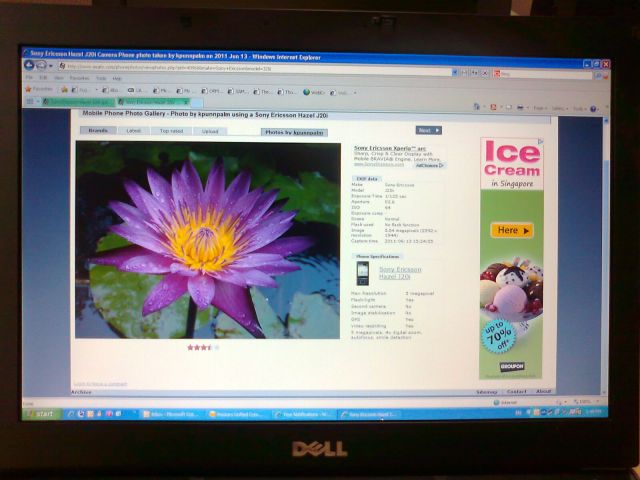Image resolution: width=640 pixels, height=480 pixels.
Task: Open the Contact footer link
Action: [516, 391]
